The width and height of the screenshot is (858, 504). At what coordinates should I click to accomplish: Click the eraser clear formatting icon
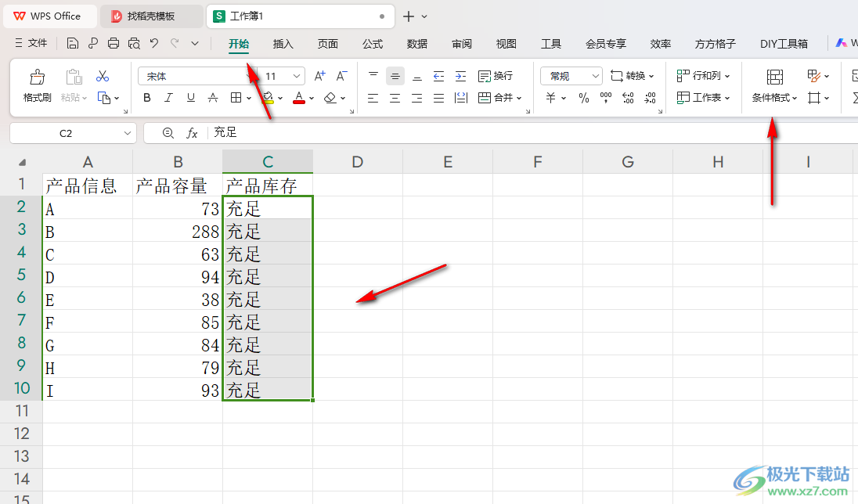click(x=330, y=98)
